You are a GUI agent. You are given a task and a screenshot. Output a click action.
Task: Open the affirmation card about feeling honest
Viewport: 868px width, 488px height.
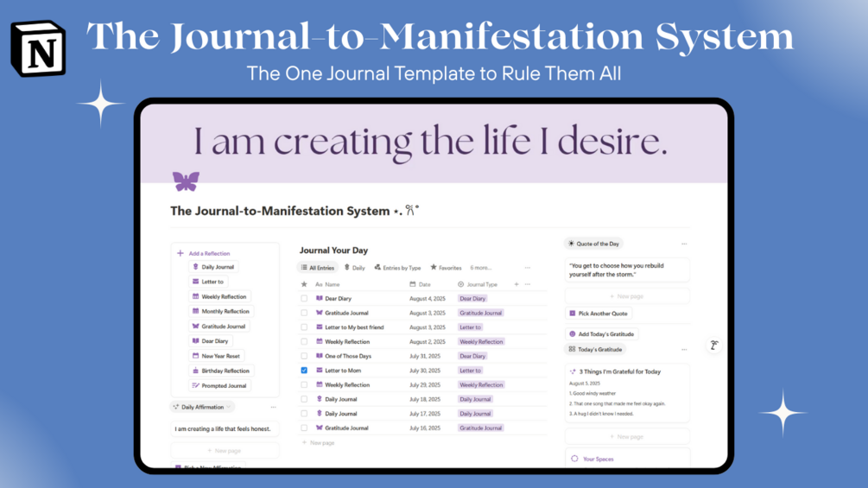click(x=225, y=428)
